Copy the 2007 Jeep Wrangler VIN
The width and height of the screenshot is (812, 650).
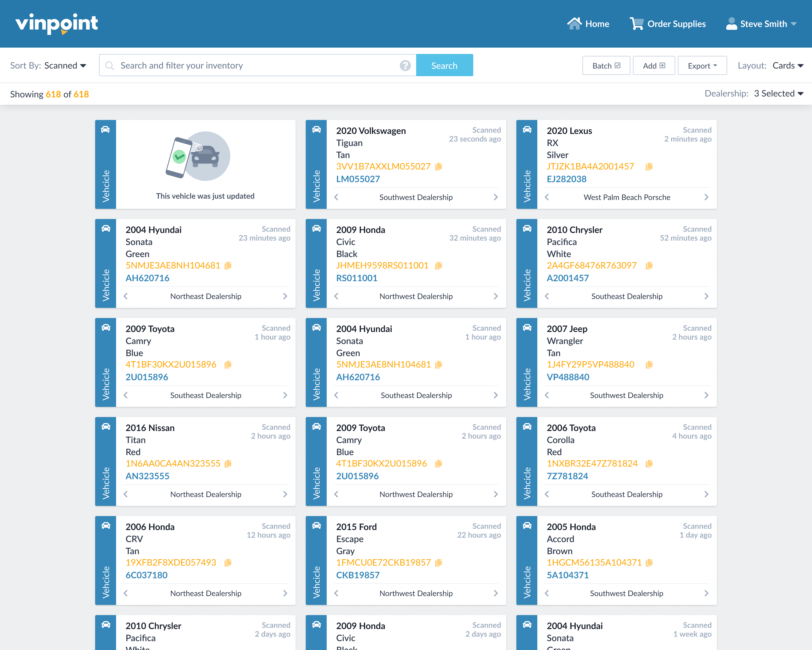point(649,364)
